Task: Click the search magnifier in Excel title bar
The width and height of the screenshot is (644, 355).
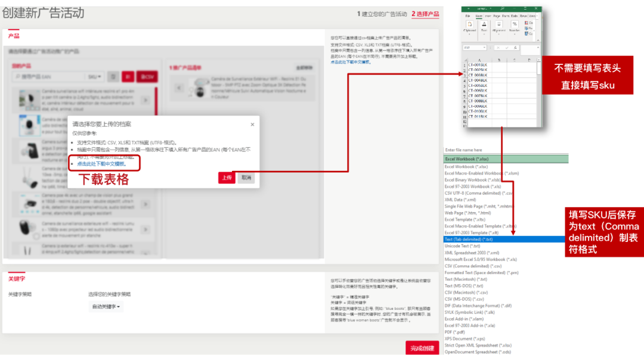Action: click(x=502, y=8)
